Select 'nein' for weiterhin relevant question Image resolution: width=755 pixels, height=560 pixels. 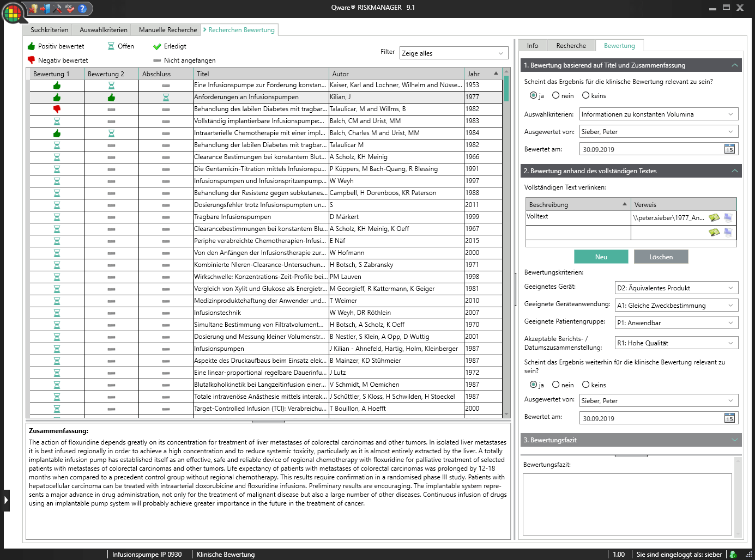pos(555,385)
